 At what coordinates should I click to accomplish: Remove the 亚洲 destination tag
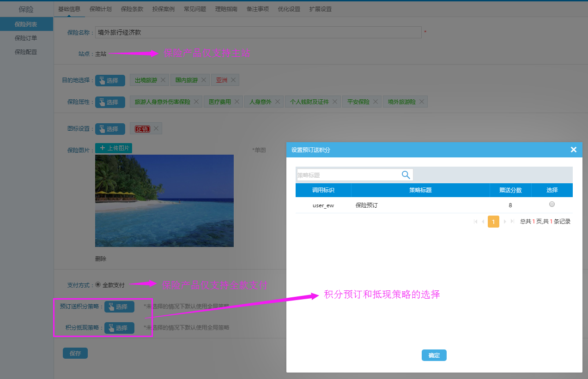coord(233,80)
